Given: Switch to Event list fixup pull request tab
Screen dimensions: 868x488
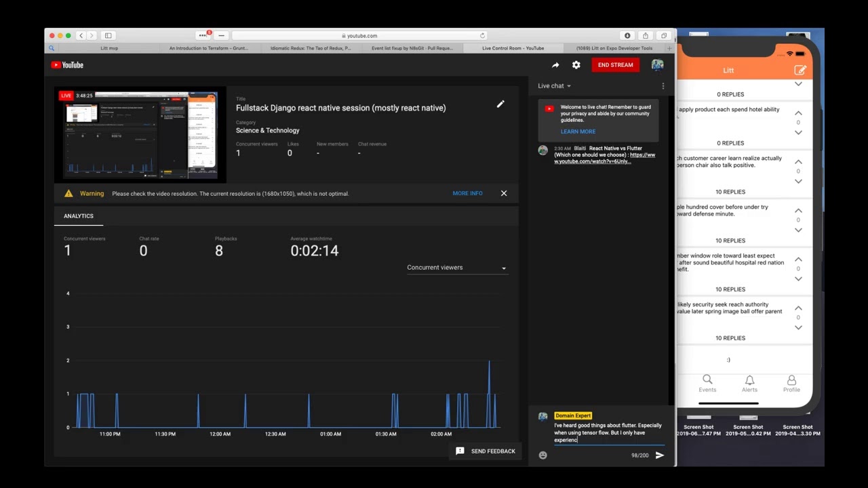Looking at the screenshot, I should (x=412, y=48).
